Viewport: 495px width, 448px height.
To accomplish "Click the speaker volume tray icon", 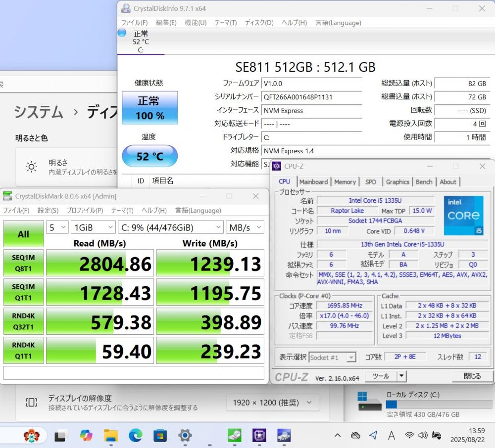I will click(x=423, y=435).
